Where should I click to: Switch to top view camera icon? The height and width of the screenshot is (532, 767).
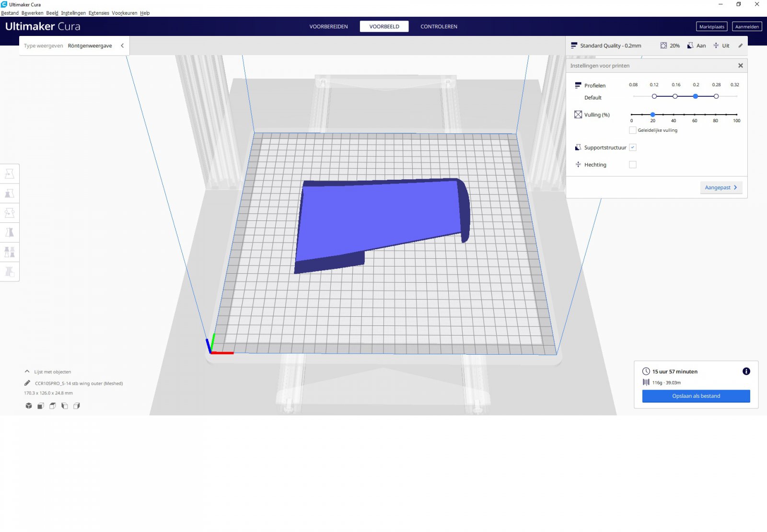(53, 406)
